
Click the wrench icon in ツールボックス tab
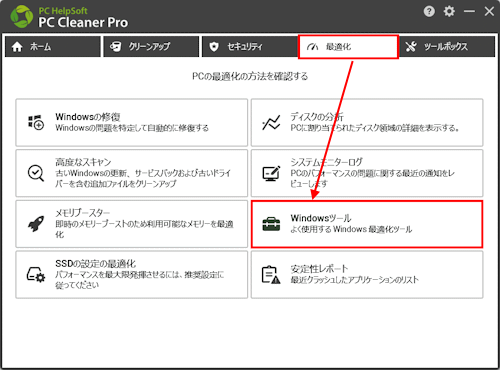[x=411, y=47]
